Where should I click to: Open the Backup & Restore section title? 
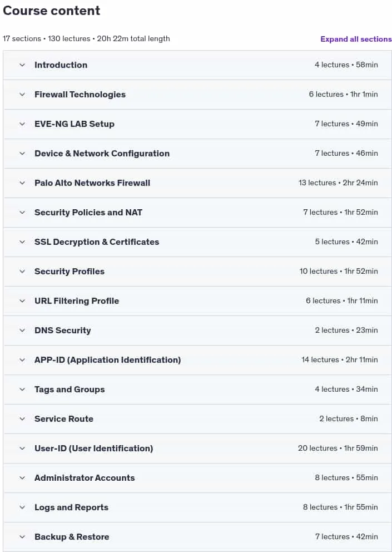click(72, 537)
